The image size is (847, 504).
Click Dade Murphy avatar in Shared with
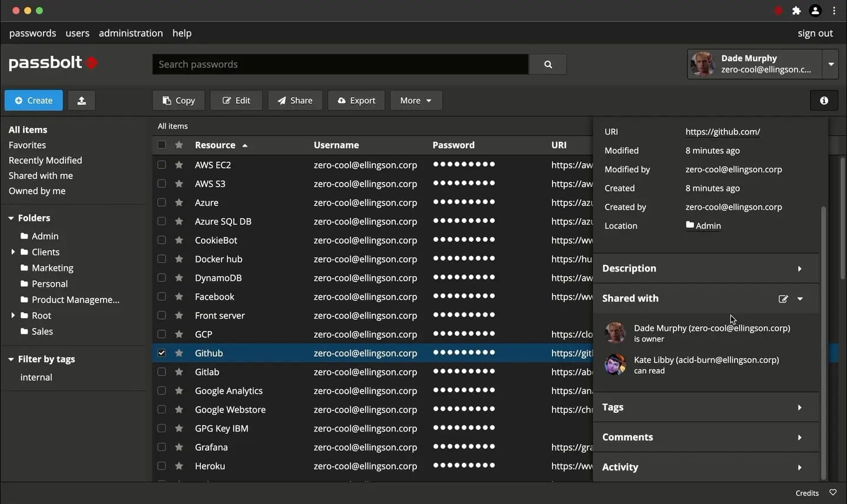click(x=615, y=333)
